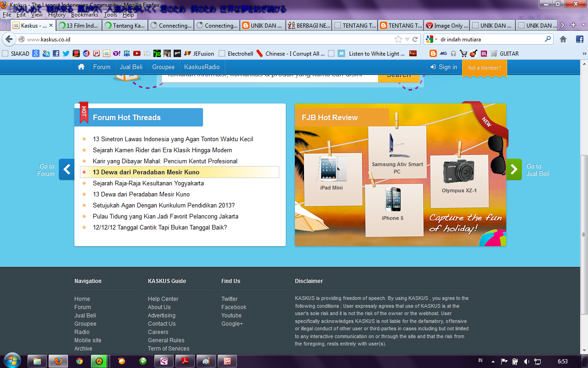Open Adobe Reader from the taskbar
Screen dimensions: 588x368
[185, 361]
